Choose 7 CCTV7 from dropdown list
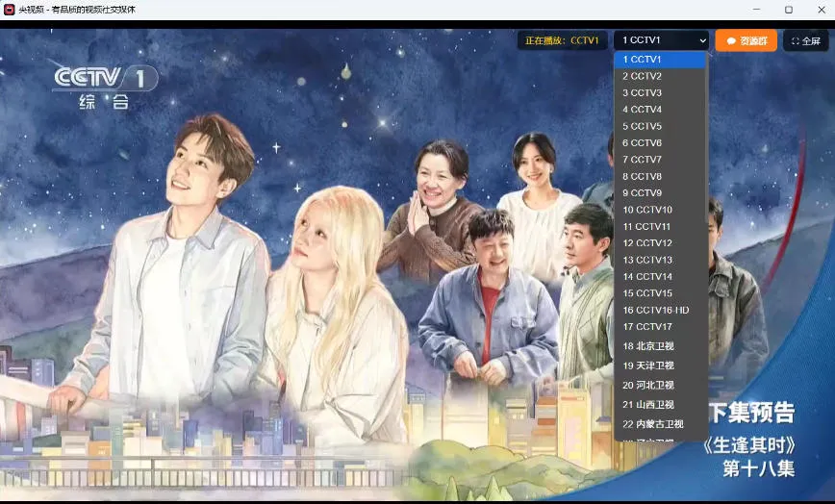Viewport: 835px width, 504px height. click(x=660, y=159)
